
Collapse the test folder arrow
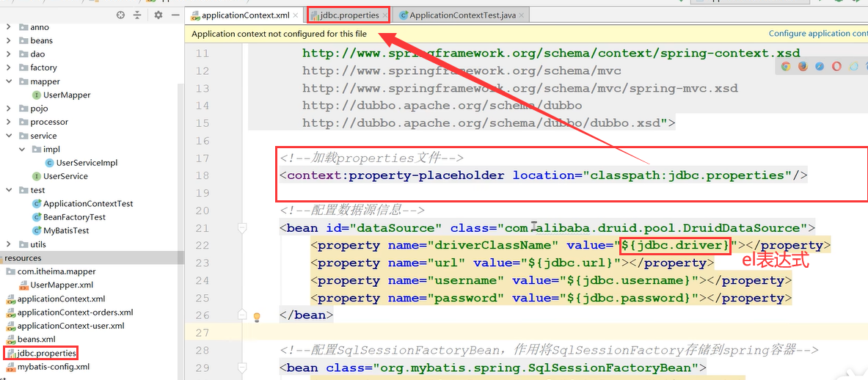point(8,190)
